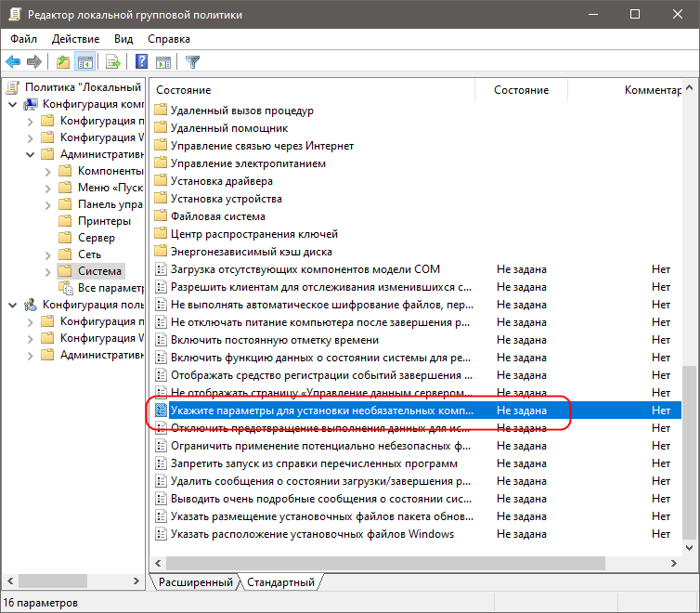Viewport: 700px width, 613px height.
Task: Click the list scroll up arrow
Action: 689,87
